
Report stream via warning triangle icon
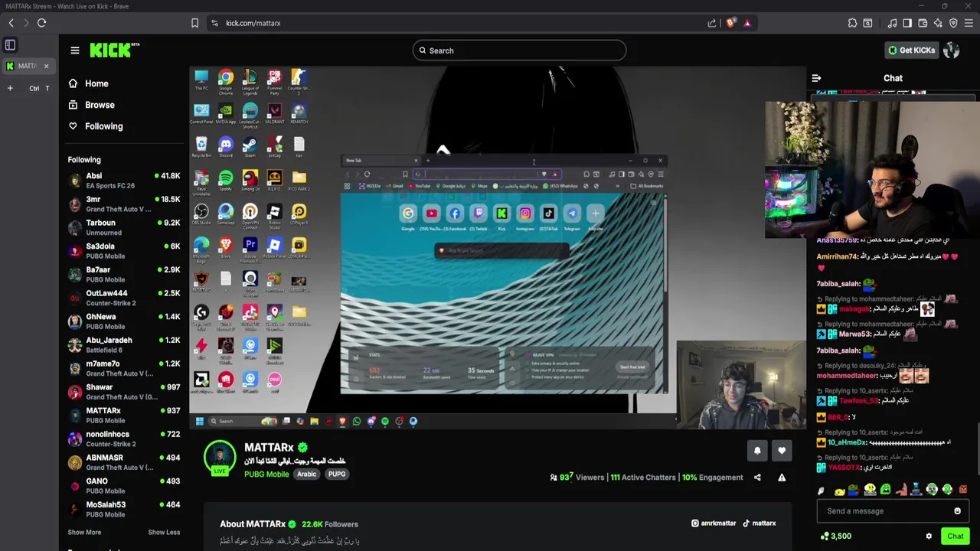point(782,478)
